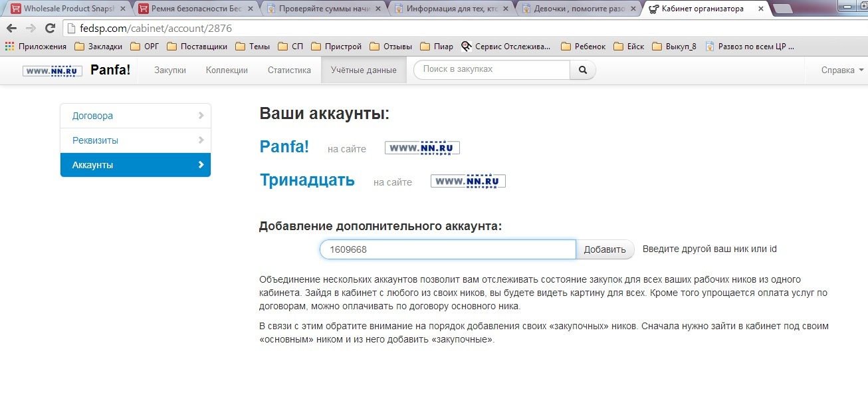Viewport: 868px width, 411px height.
Task: Open the Поставщики bookmarks folder
Action: pos(197,47)
